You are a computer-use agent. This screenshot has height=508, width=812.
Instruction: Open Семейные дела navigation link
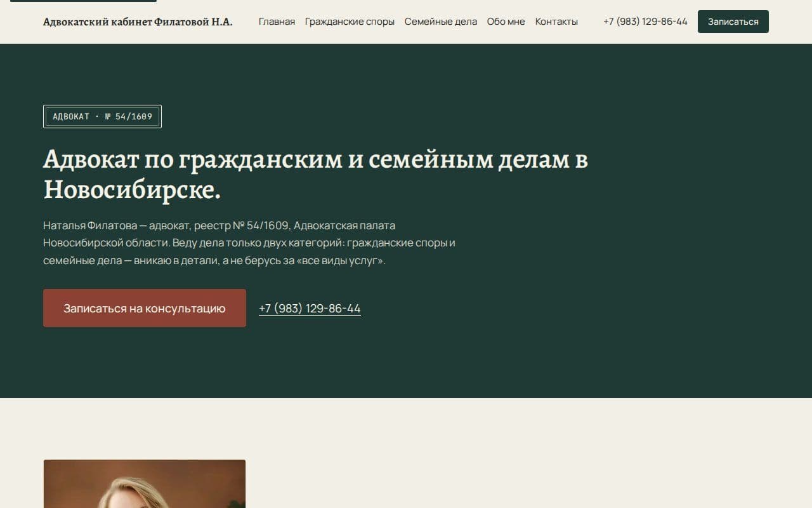441,22
